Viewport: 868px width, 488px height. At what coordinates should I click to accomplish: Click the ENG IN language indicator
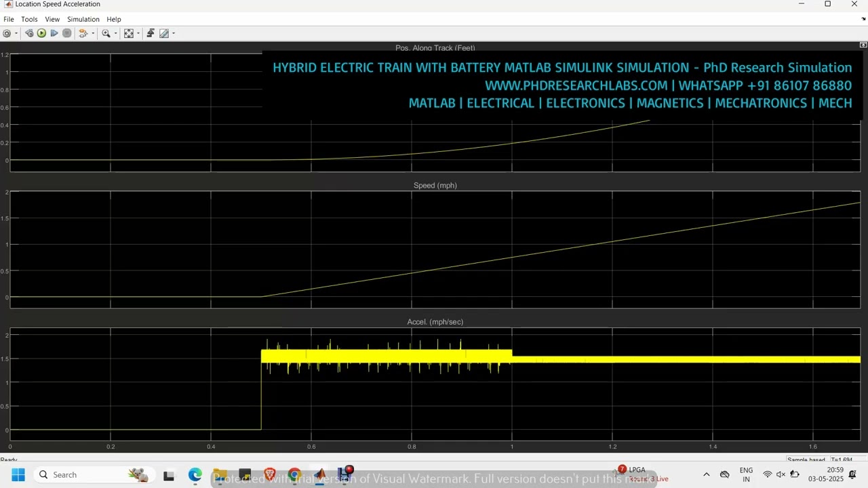pos(746,474)
